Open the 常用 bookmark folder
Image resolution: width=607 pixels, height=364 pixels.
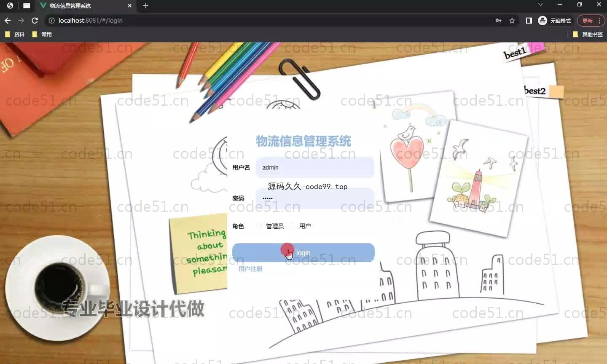pos(42,34)
